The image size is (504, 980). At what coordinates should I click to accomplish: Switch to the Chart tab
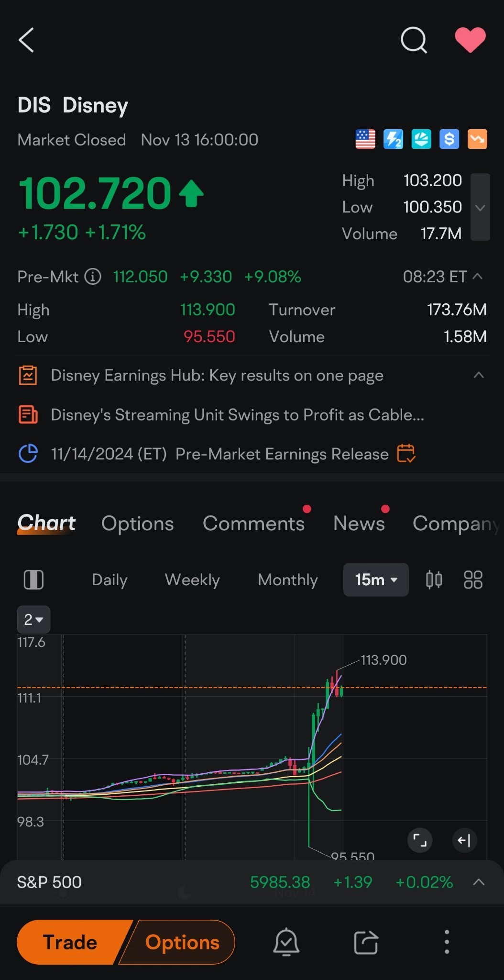(46, 523)
